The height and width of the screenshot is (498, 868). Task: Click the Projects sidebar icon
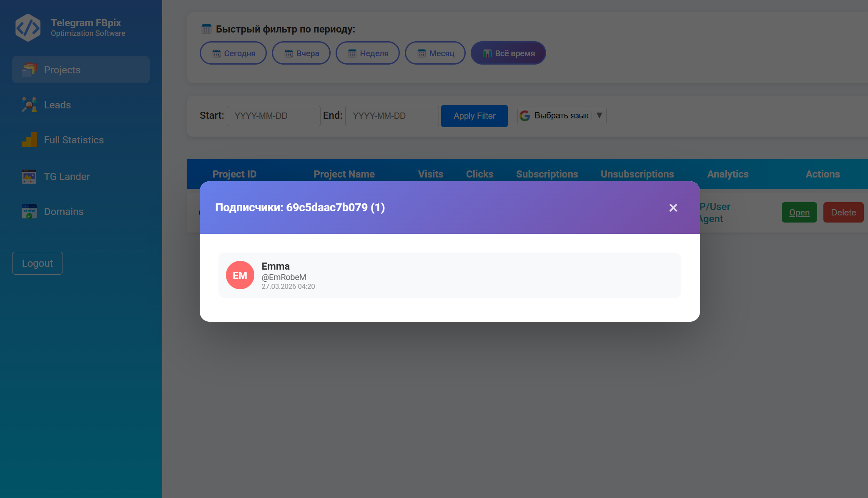(29, 70)
